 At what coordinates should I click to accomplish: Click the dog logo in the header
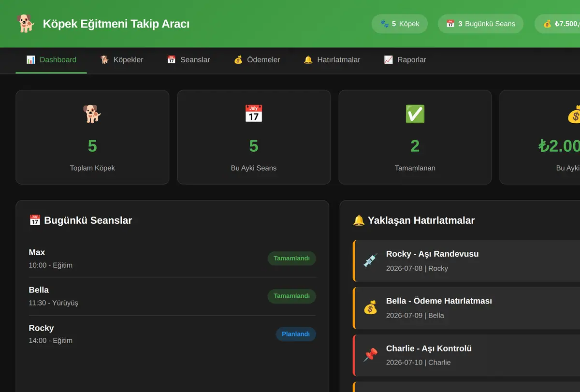[26, 23]
